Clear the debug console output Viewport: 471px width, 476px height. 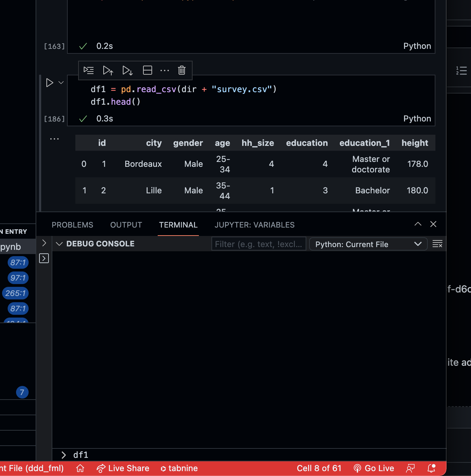[438, 244]
